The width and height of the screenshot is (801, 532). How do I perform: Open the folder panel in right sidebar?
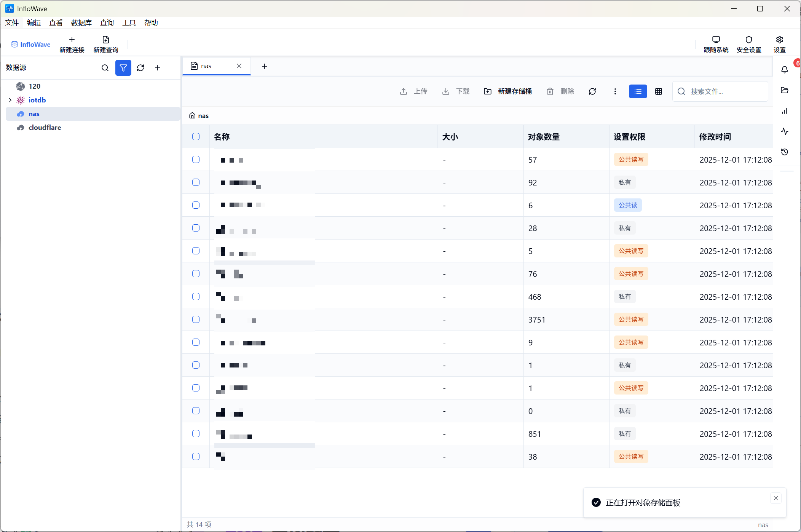[x=785, y=90]
